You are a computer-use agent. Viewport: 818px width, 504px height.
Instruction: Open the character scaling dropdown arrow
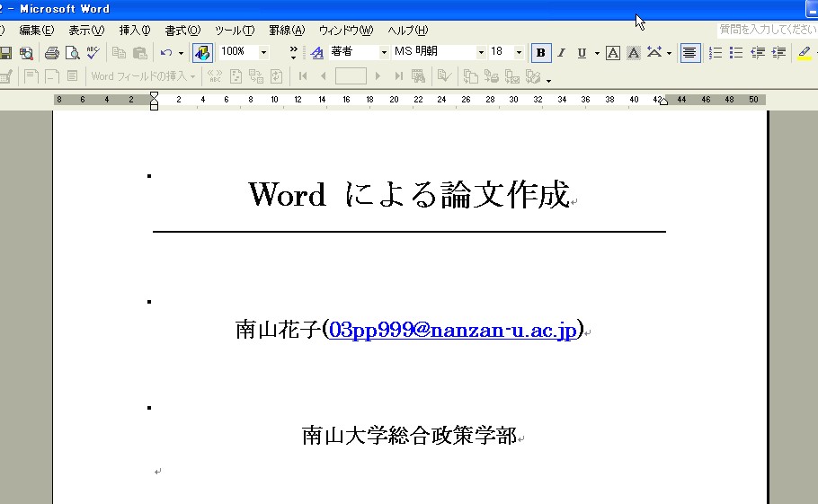point(669,53)
